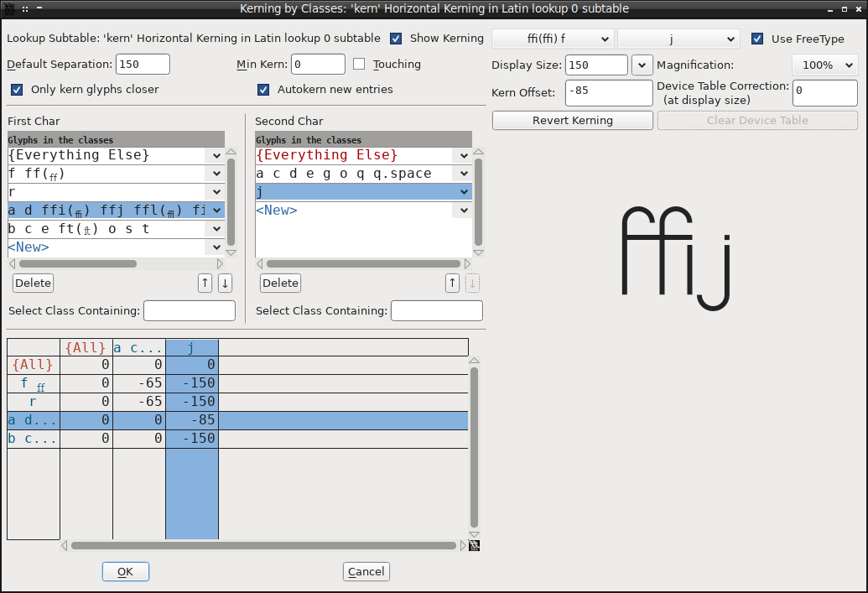Toggle the Show Kerning checkbox
This screenshot has height=593, width=868.
(396, 39)
